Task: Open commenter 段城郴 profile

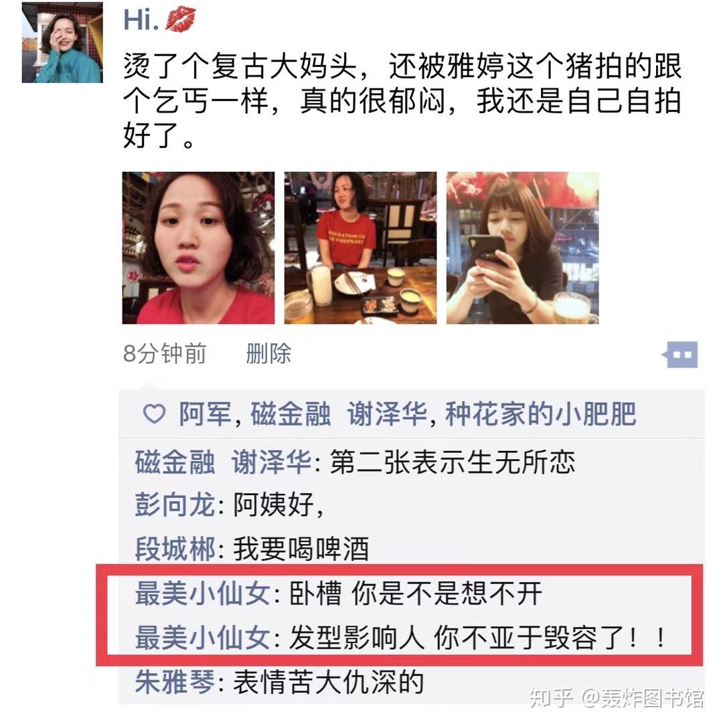Action: tap(175, 549)
